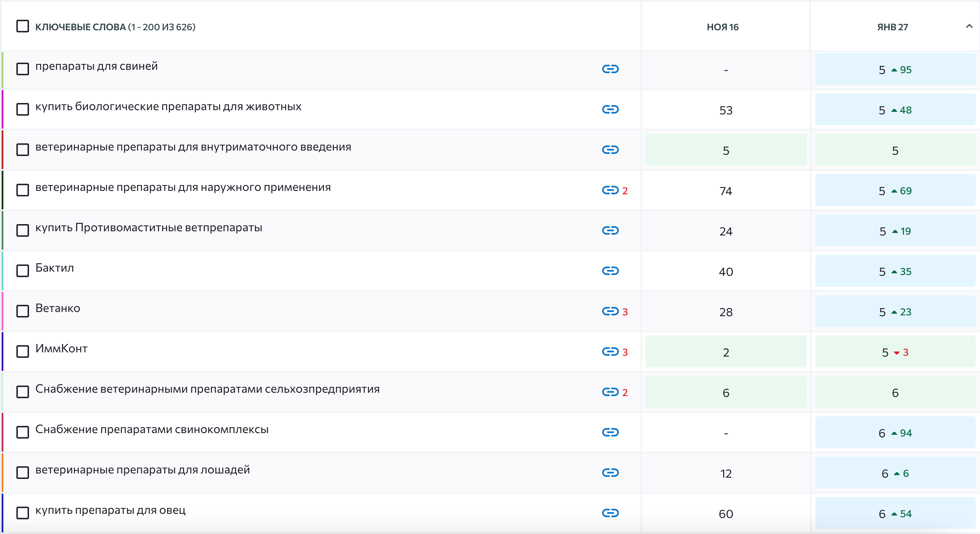The image size is (980, 534).
Task: Toggle sort chevron on ЯНВ 27 column
Action: click(969, 26)
